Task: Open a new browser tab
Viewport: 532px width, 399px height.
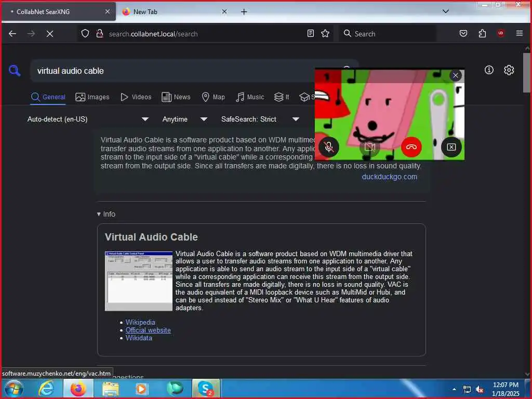Action: coord(244,12)
